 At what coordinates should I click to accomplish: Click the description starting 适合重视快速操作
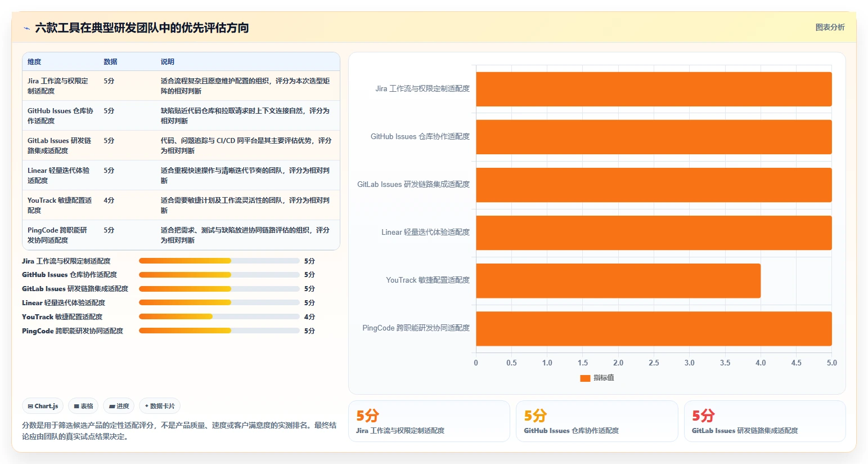pos(245,175)
